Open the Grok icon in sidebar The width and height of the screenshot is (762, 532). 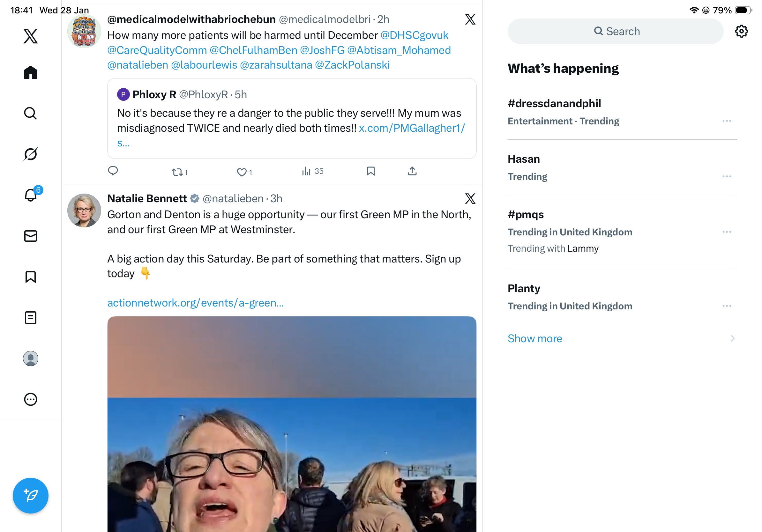click(31, 154)
